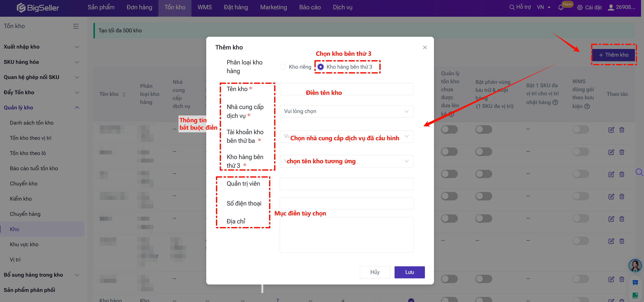The width and height of the screenshot is (644, 302).
Task: Select Kho hàng bên thứ 3 radio
Action: pyautogui.click(x=321, y=67)
